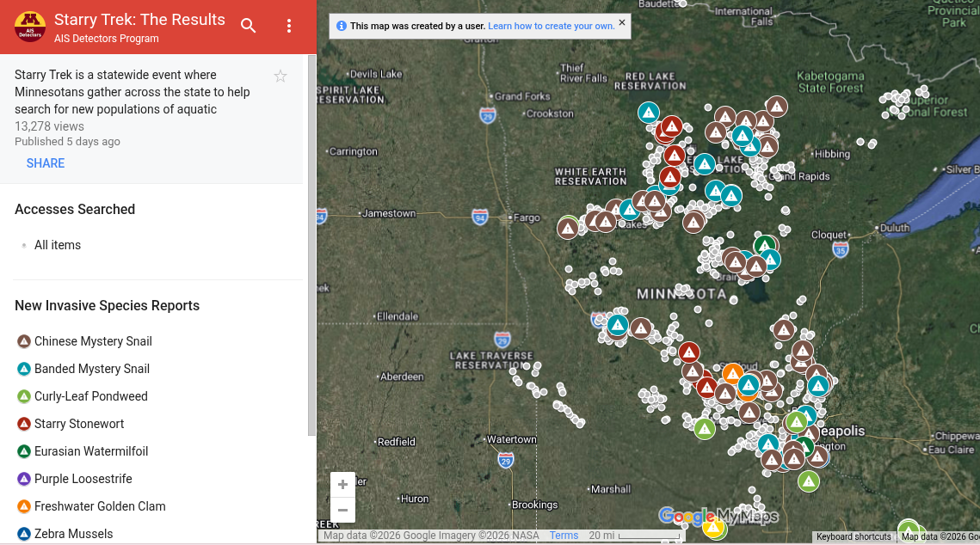980x545 pixels.
Task: Click the blue Zebra Mussels legend icon
Action: [x=24, y=534]
